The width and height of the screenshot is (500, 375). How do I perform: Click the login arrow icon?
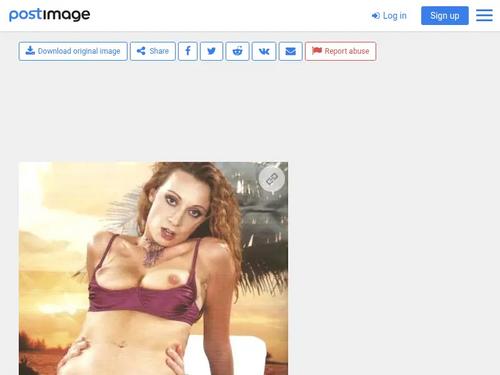click(376, 16)
